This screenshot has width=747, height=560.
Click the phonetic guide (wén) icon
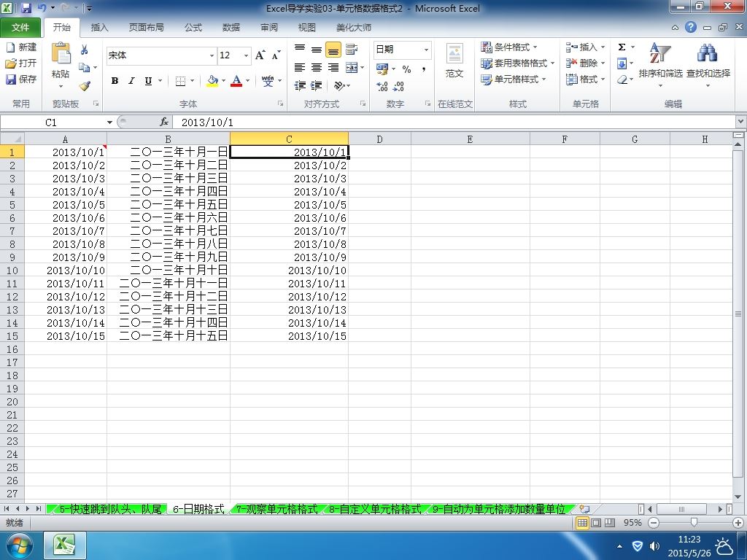click(x=268, y=81)
